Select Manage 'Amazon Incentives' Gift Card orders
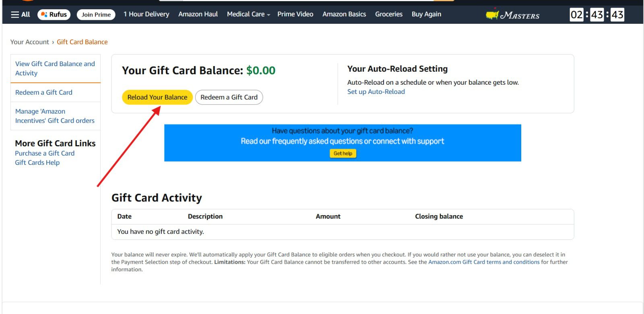The width and height of the screenshot is (644, 314). pos(54,116)
